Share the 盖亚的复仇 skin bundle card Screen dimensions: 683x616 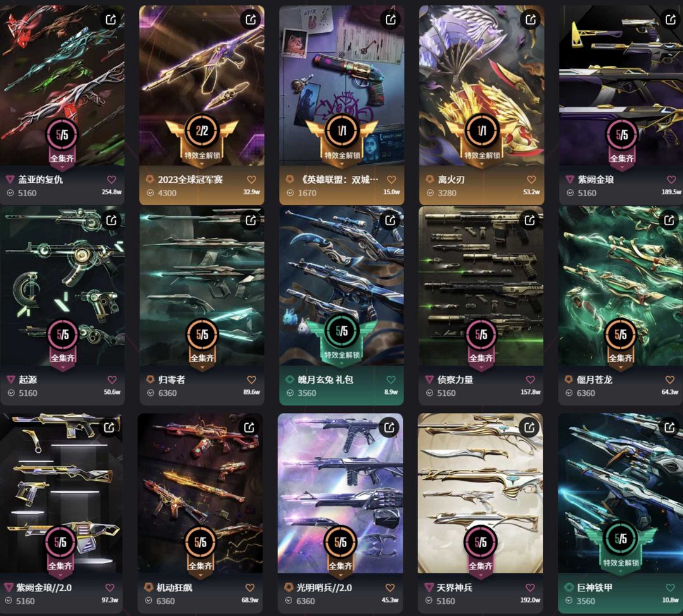click(111, 19)
